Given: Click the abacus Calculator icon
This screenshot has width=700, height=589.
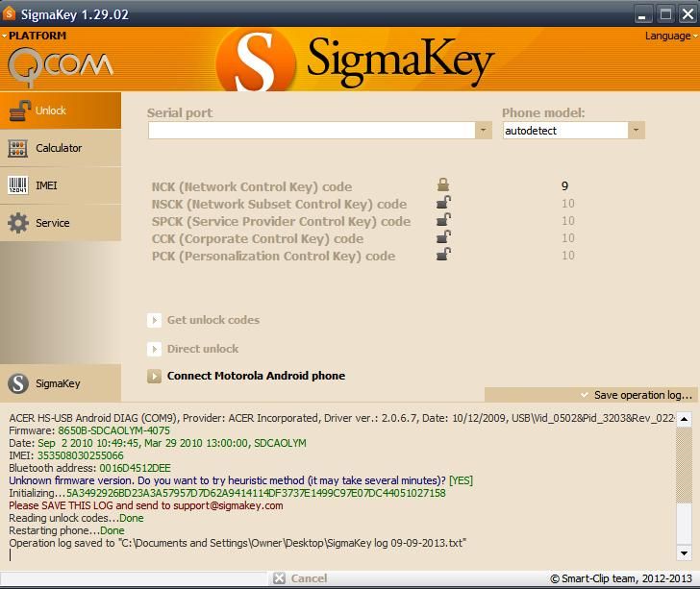Looking at the screenshot, I should (18, 148).
